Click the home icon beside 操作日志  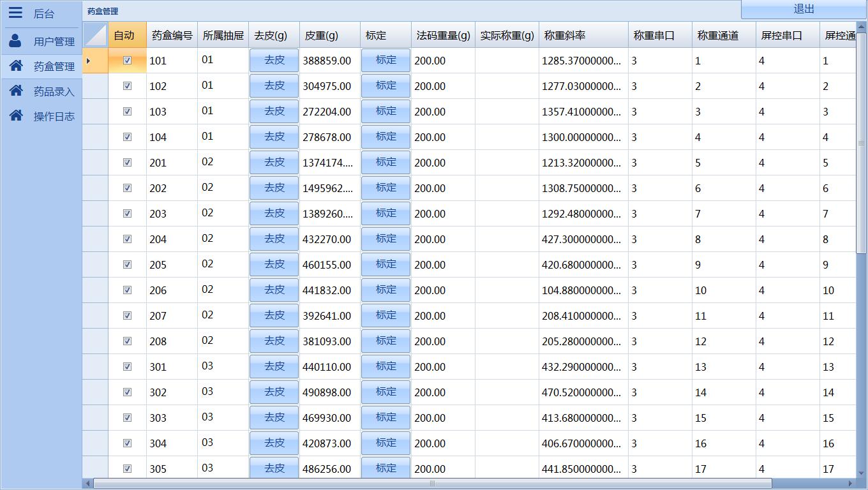pos(16,115)
